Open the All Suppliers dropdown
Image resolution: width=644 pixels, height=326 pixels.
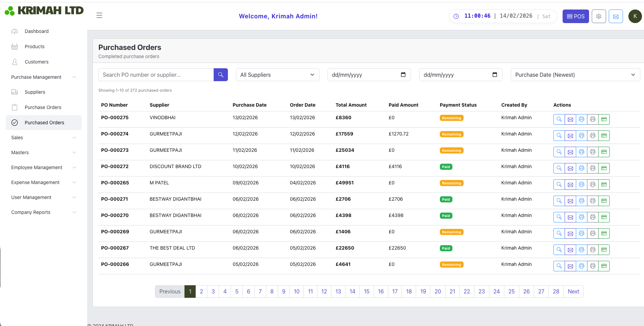click(277, 75)
